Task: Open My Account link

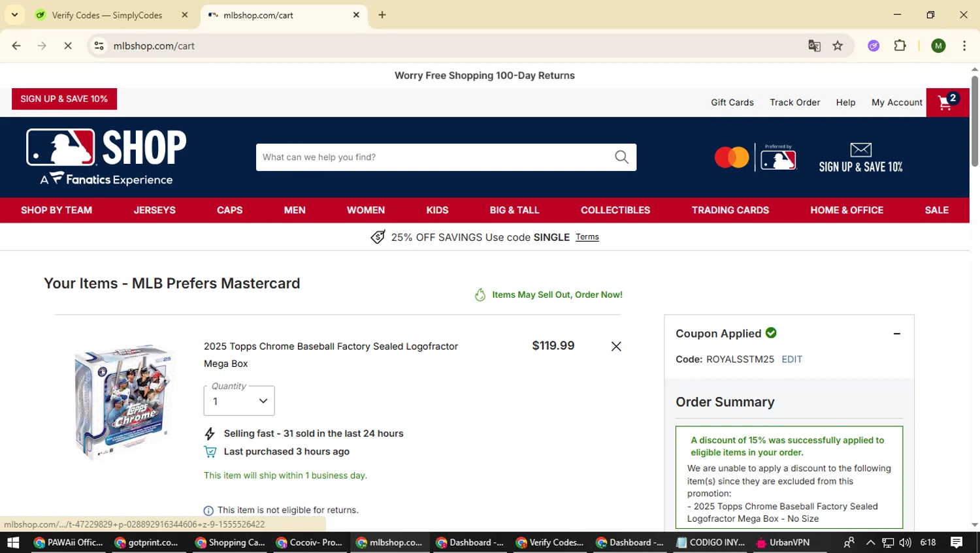Action: click(x=897, y=103)
